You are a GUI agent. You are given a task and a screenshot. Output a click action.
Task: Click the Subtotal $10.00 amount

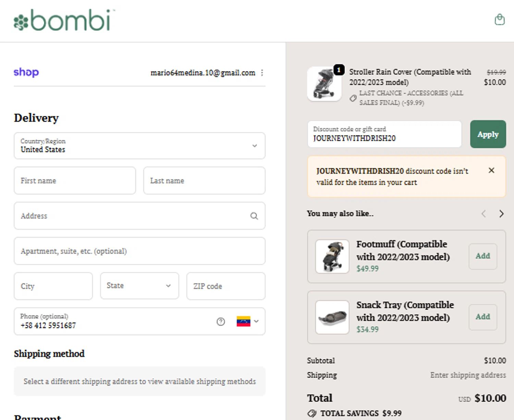(495, 361)
